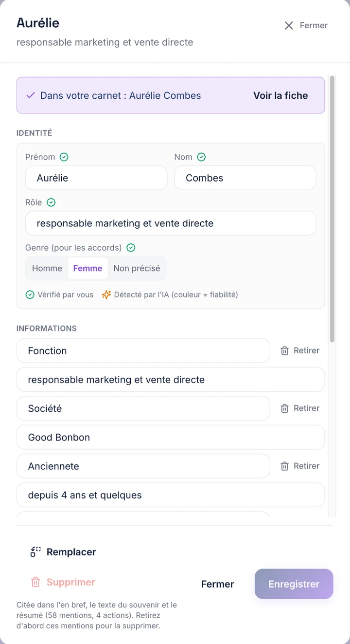The image size is (350, 644).
Task: Click the verified checkmark icon beside Prénom
Action: point(64,157)
